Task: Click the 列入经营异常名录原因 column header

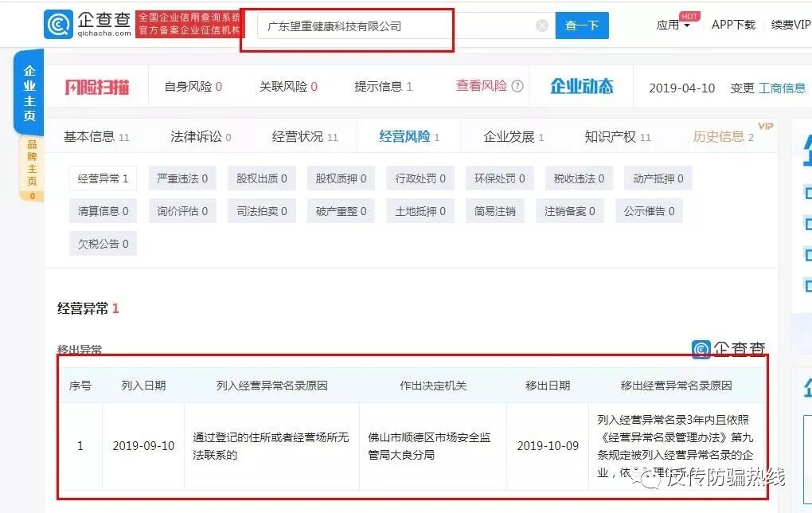Action: [x=272, y=386]
